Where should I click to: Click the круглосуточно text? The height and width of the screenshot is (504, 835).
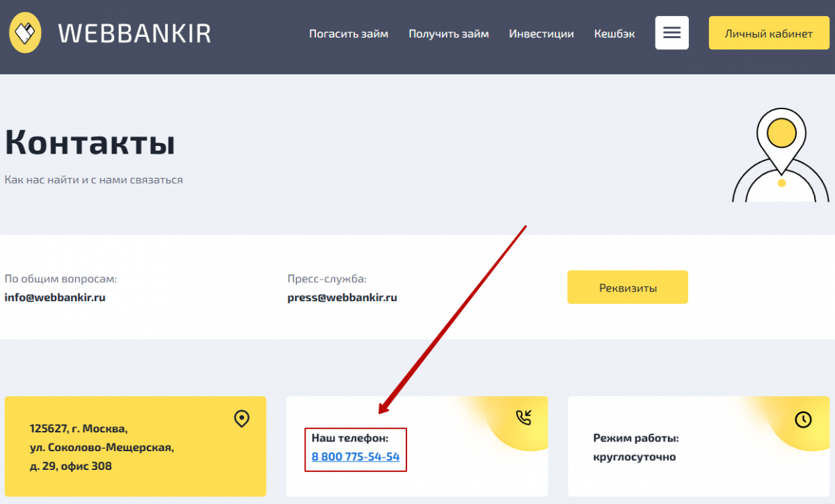pos(634,457)
